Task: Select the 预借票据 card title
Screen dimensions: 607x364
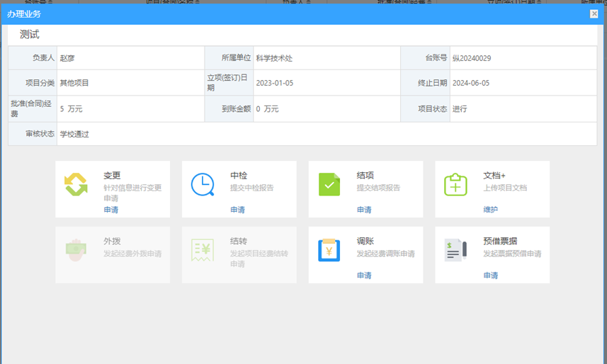Action: [500, 241]
